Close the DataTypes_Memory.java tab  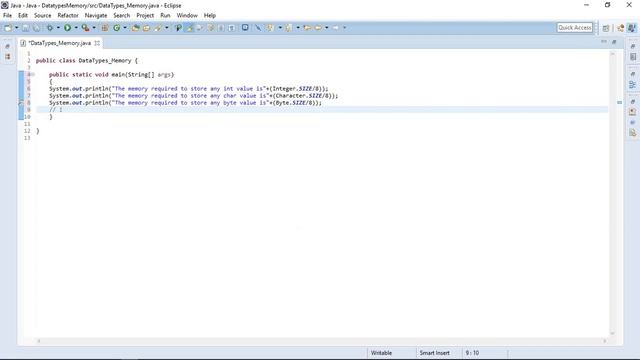click(97, 43)
